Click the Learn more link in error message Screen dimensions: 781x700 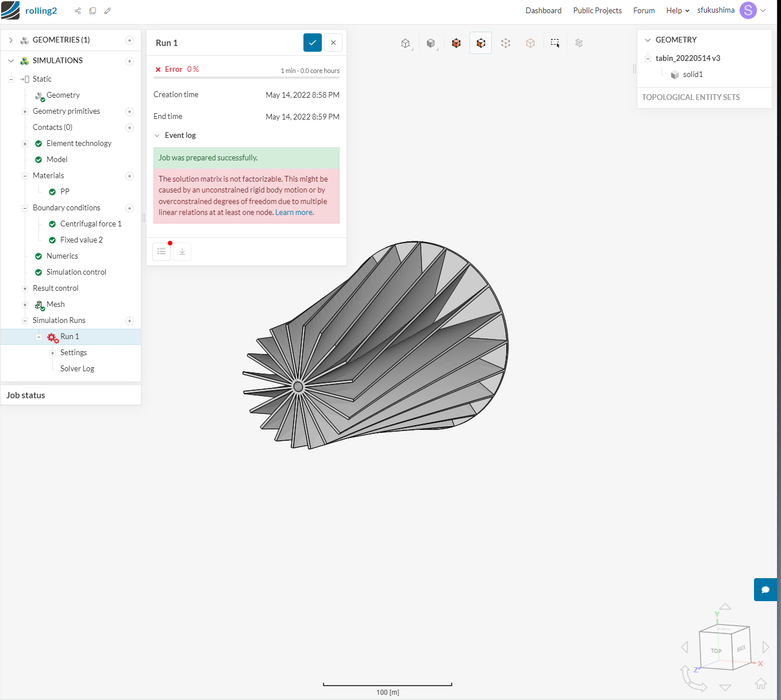(x=294, y=213)
